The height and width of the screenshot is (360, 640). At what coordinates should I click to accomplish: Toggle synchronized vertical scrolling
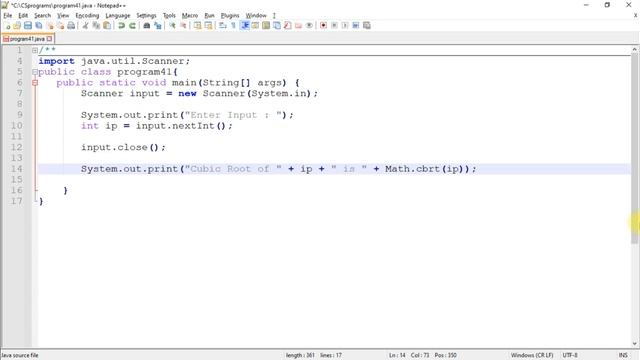point(198,26)
